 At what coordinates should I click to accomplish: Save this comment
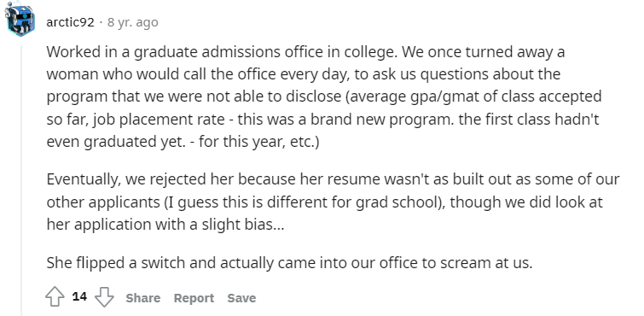pos(241,297)
